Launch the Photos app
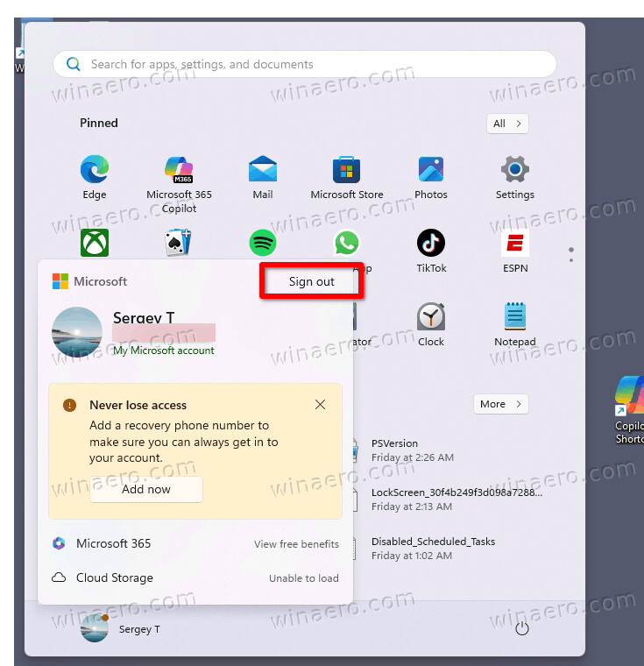Screen dimensions: 644x666 (431, 178)
